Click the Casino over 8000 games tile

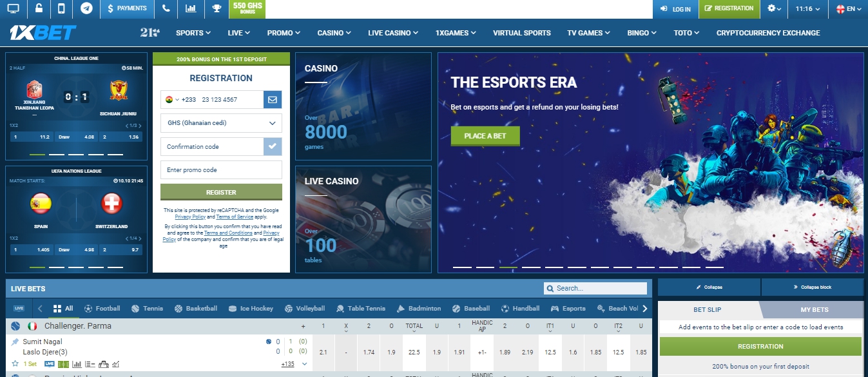click(363, 106)
